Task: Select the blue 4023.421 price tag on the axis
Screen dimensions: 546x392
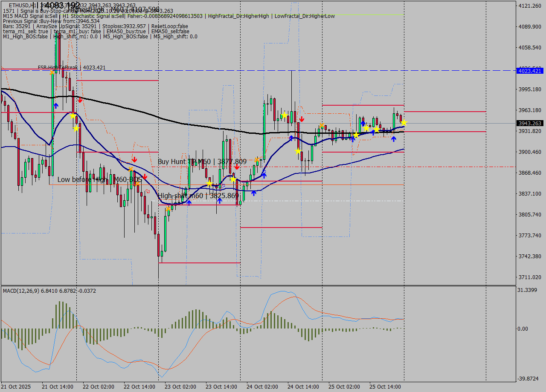Action: coord(529,71)
